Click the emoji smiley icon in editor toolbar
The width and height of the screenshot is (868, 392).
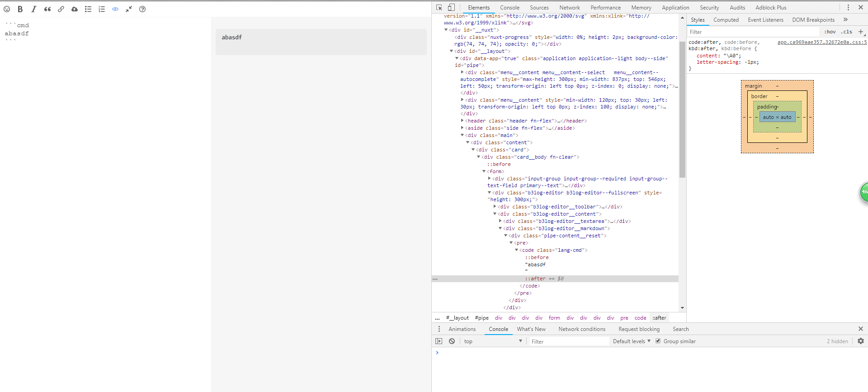pos(7,9)
